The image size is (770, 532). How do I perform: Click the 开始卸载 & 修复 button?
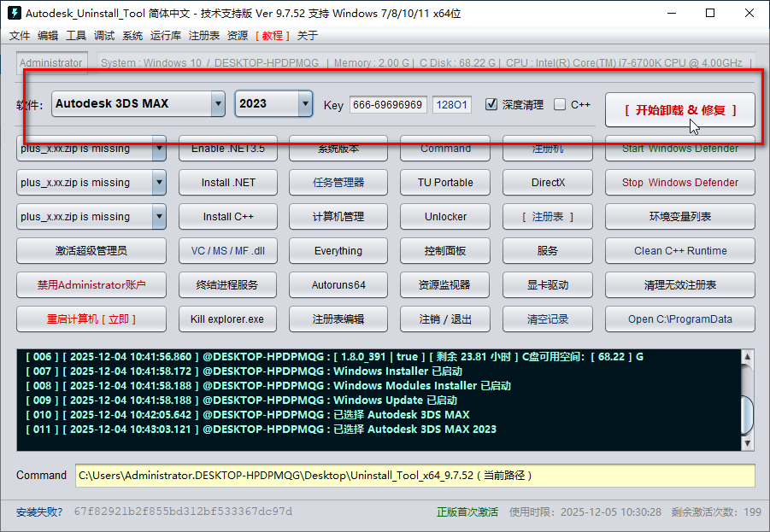click(x=680, y=110)
